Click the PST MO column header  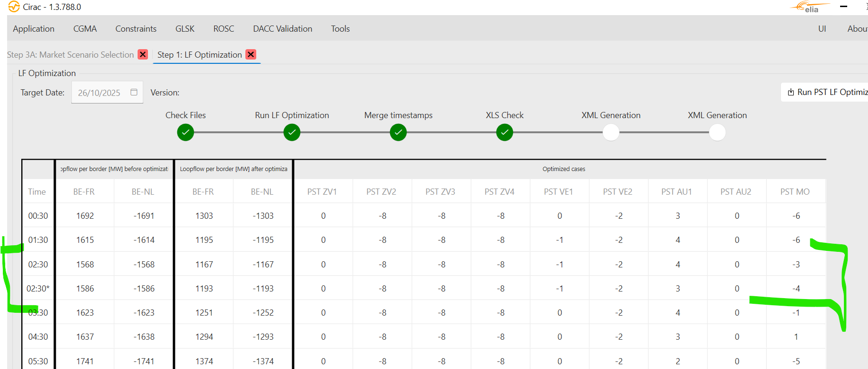tap(795, 192)
